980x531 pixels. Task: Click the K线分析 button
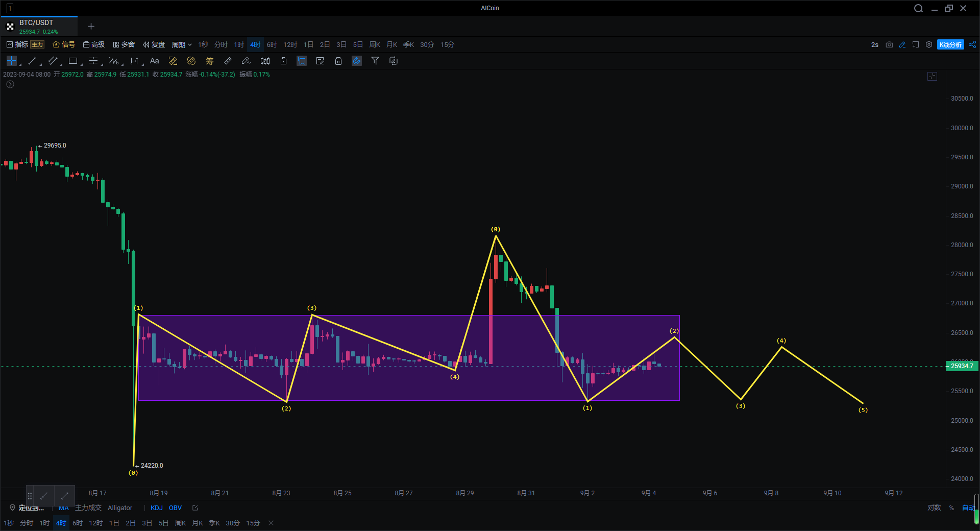click(950, 45)
